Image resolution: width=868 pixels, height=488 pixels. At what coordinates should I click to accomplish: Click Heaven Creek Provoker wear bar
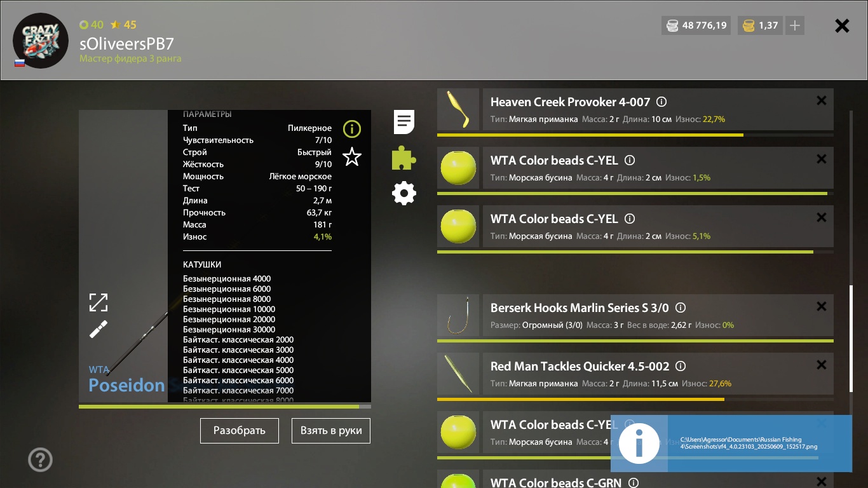point(635,135)
